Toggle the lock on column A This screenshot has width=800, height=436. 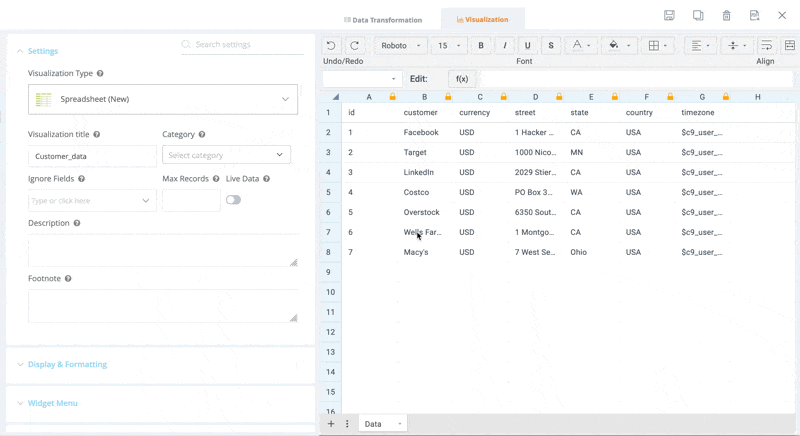pos(393,97)
